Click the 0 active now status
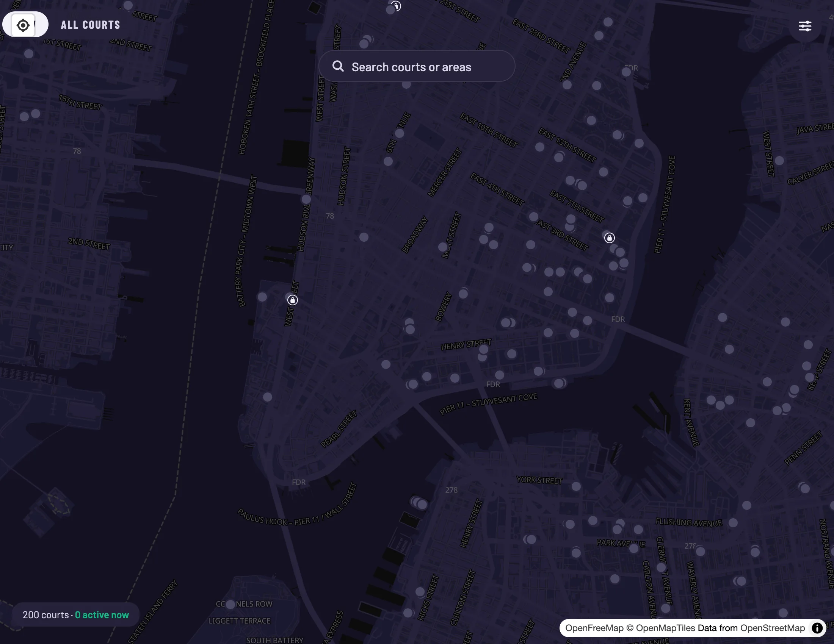Image resolution: width=834 pixels, height=644 pixels. click(102, 615)
